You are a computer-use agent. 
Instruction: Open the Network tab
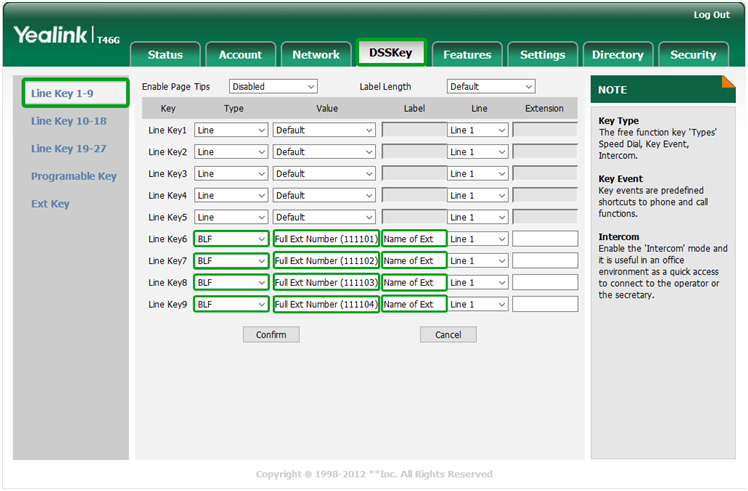pyautogui.click(x=316, y=55)
